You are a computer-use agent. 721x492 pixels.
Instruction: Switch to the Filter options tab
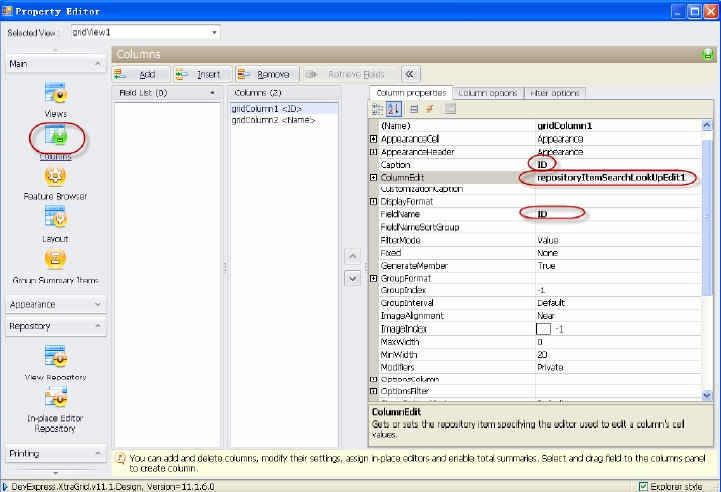pyautogui.click(x=555, y=93)
